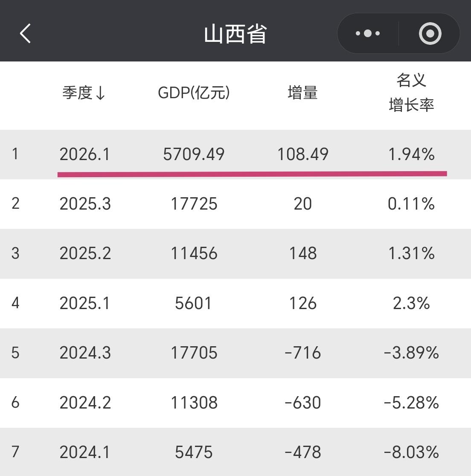Select the 2024.2 quarter entry
The image size is (471, 476).
[x=235, y=403]
